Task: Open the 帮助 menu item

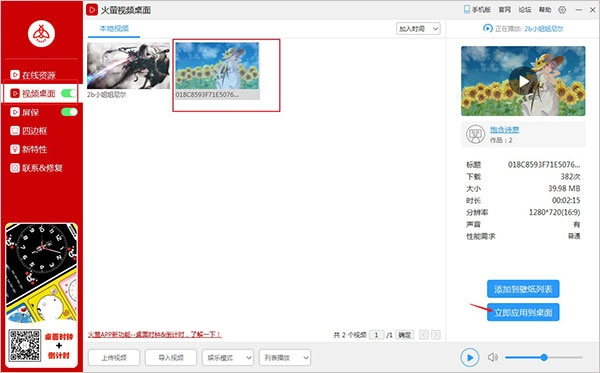Action: (545, 10)
